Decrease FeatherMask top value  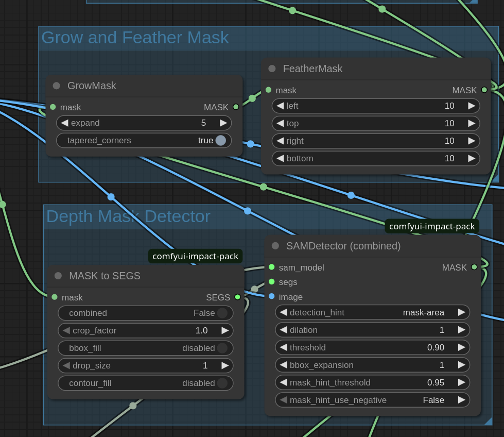(x=280, y=123)
